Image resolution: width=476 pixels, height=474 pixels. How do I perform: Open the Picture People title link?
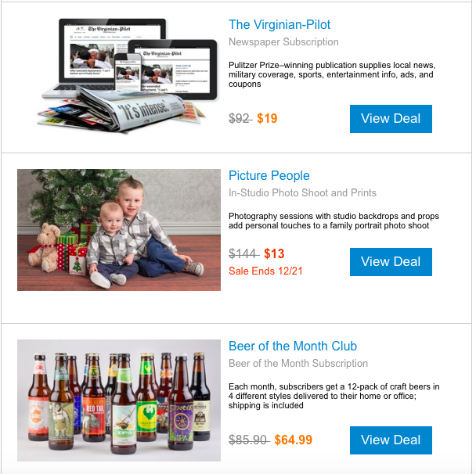269,175
